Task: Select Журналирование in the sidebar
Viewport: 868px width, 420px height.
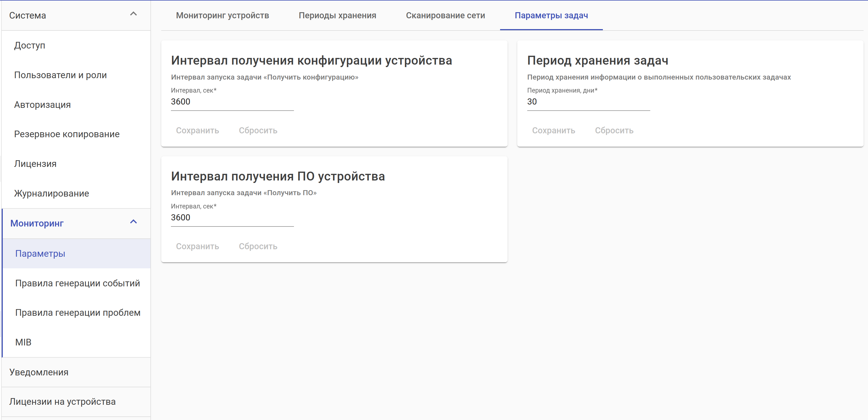Action: coord(52,194)
